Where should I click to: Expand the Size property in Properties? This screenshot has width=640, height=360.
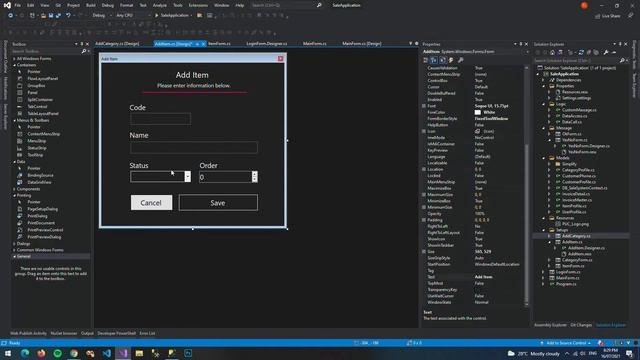click(424, 252)
